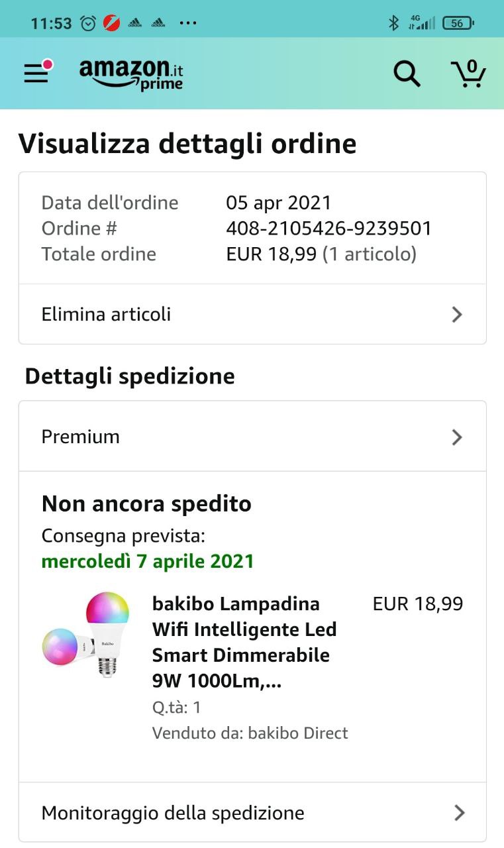Tap the battery level indicator
504x848 pixels.
(x=458, y=23)
